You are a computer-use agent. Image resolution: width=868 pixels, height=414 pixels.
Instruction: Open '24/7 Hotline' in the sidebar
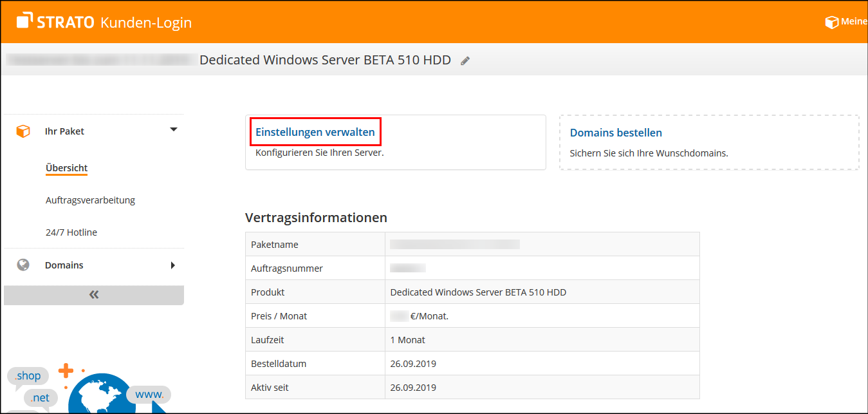click(71, 232)
